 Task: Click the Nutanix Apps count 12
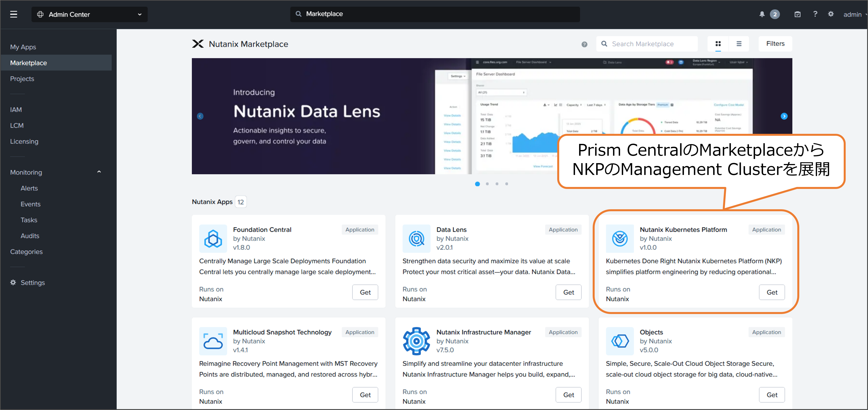(240, 202)
